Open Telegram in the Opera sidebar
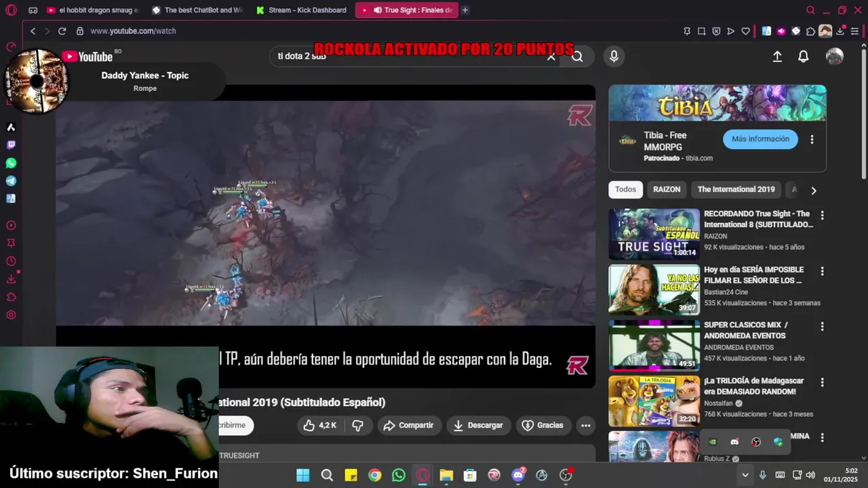The height and width of the screenshot is (488, 868). [x=11, y=181]
